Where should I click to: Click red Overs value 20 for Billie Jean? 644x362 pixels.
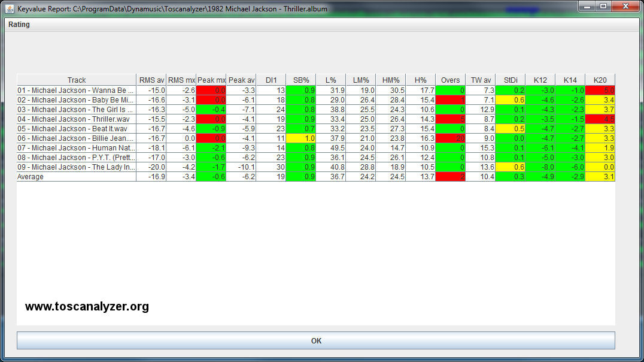(x=451, y=138)
